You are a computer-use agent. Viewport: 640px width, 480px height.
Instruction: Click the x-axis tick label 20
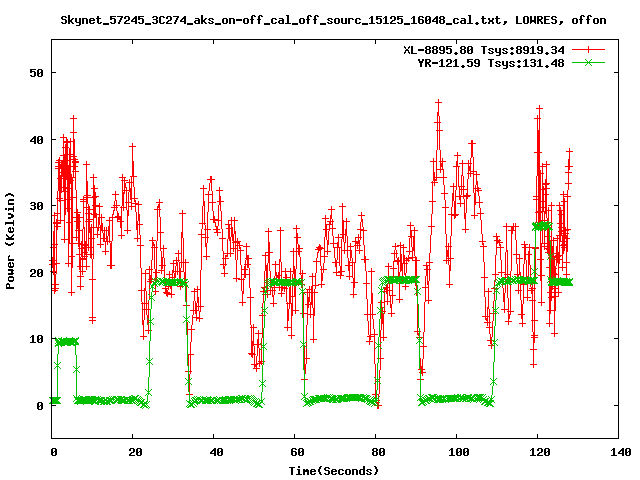[135, 452]
